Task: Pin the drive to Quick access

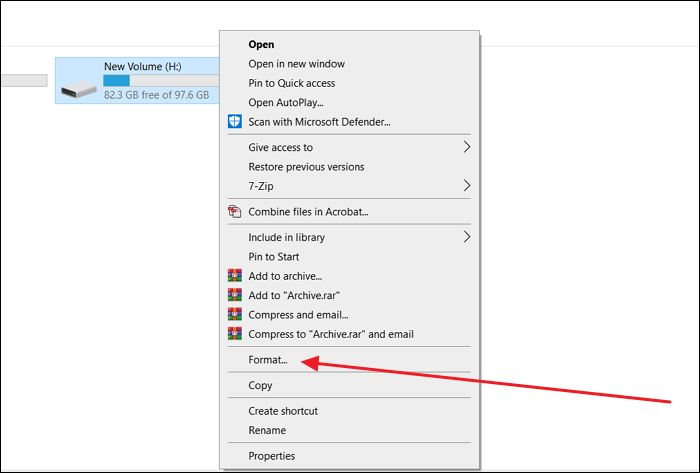Action: [292, 83]
